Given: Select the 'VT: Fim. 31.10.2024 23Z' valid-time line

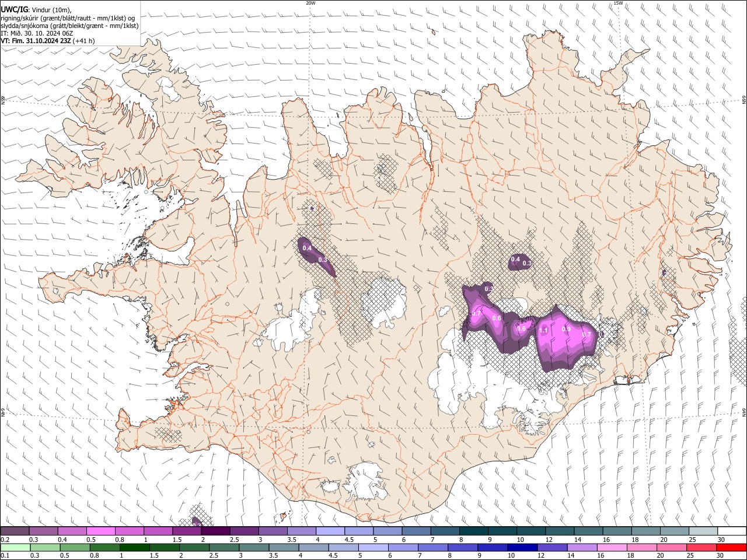Looking at the screenshot, I should click(x=36, y=41).
